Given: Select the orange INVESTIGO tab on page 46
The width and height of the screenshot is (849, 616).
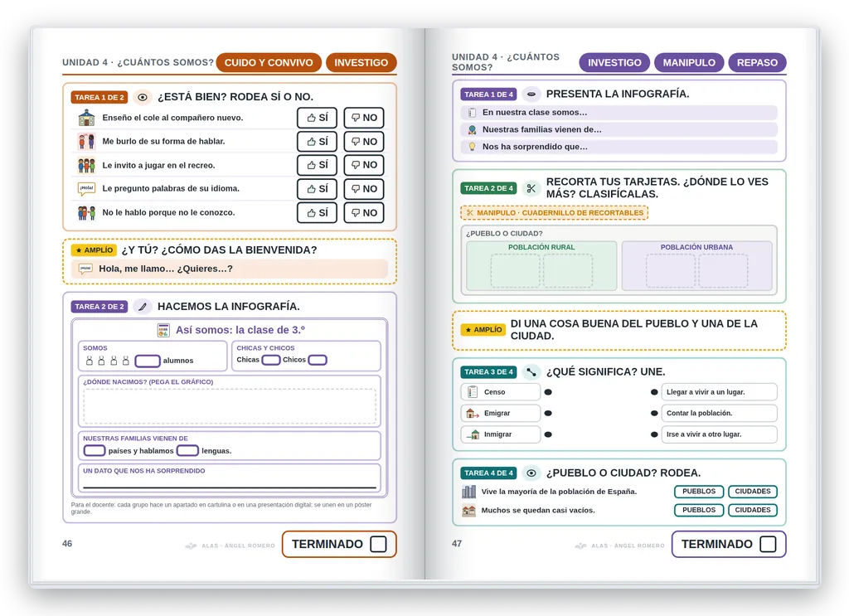Looking at the screenshot, I should pos(361,63).
